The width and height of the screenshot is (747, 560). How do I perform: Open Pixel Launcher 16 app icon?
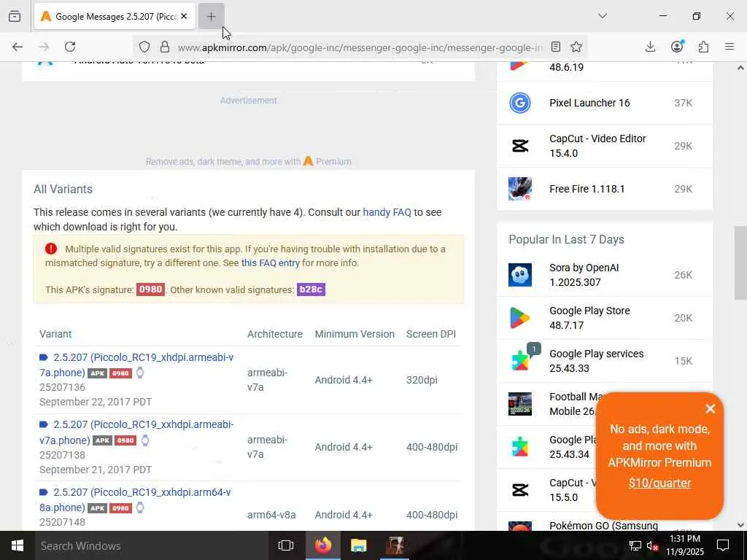(519, 103)
